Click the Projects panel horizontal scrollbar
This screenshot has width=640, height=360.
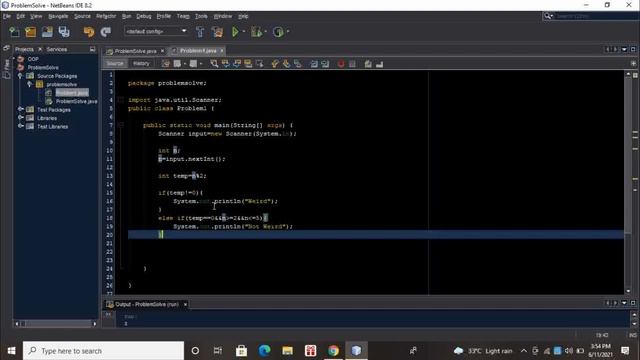(x=56, y=324)
